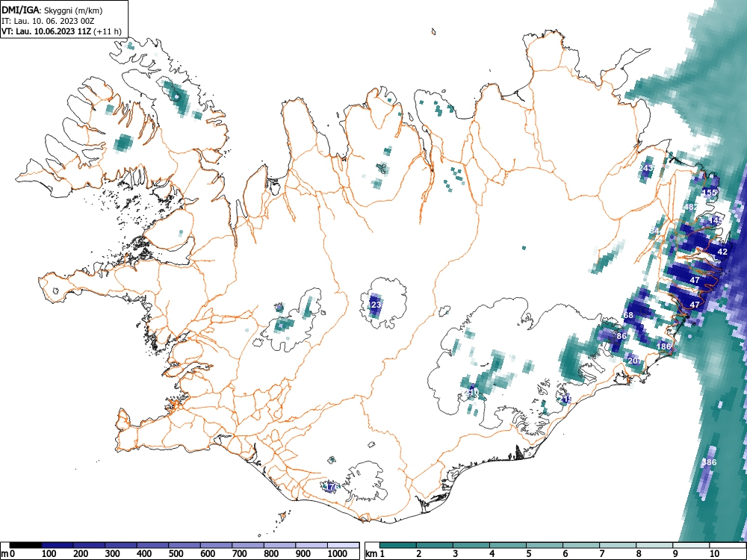Click the "IT: Lau. 10. 06. 2023 00Z" line
The image size is (747, 560).
(x=48, y=21)
